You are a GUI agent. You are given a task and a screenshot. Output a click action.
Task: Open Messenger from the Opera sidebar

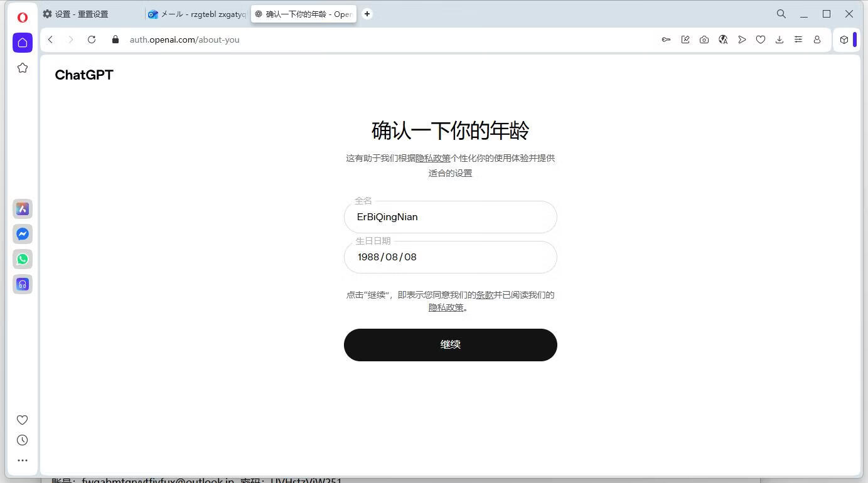(23, 234)
